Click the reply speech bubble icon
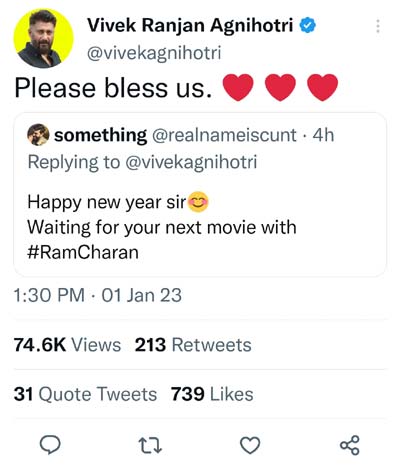The width and height of the screenshot is (400, 471). (x=50, y=445)
